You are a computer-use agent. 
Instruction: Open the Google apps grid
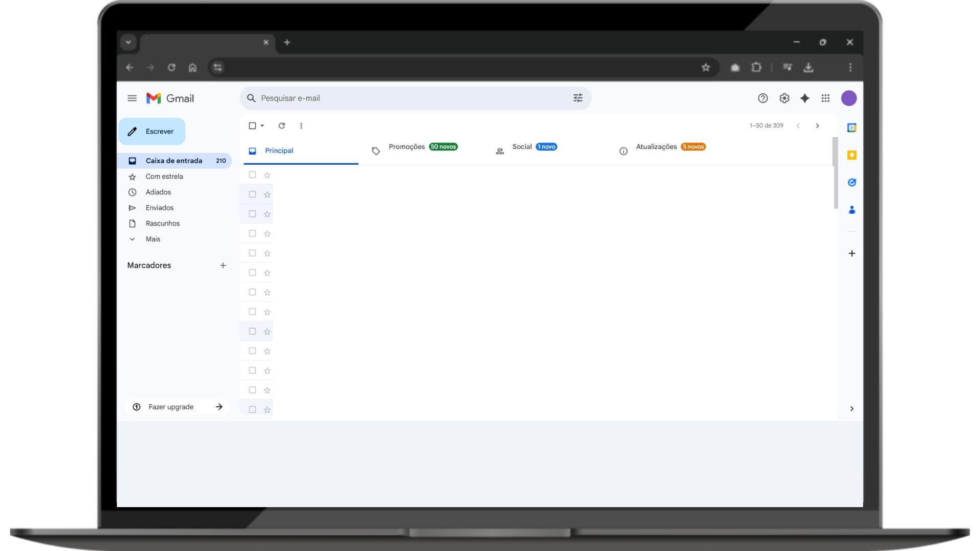coord(825,98)
